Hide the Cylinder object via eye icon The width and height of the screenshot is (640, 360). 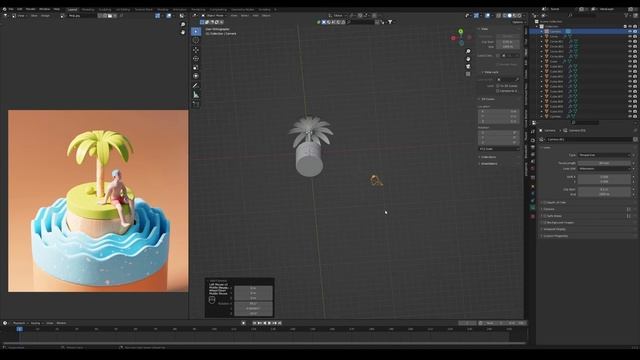[630, 116]
